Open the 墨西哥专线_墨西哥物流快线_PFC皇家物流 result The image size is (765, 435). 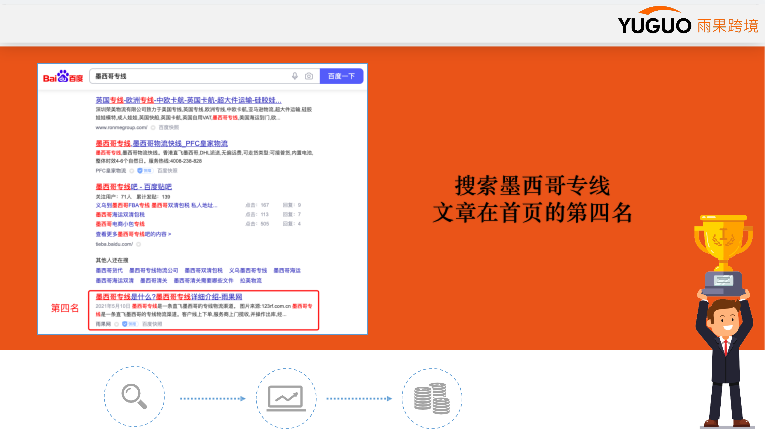161,143
